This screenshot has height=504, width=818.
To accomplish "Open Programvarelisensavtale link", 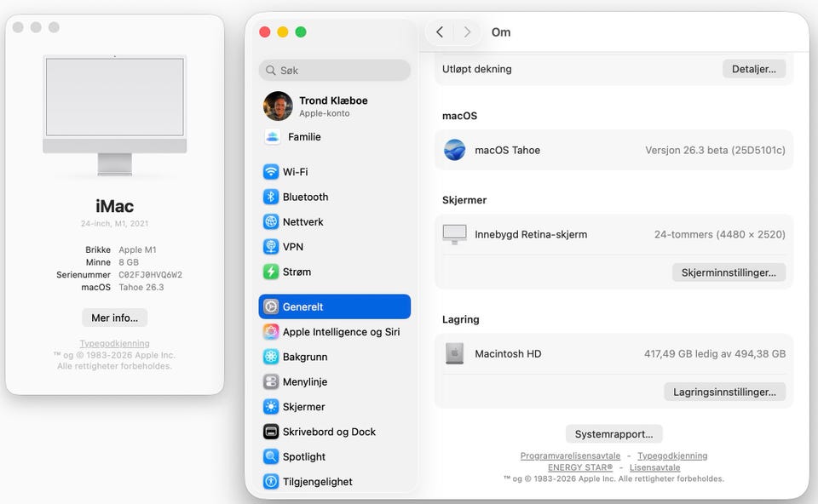I will [x=570, y=455].
